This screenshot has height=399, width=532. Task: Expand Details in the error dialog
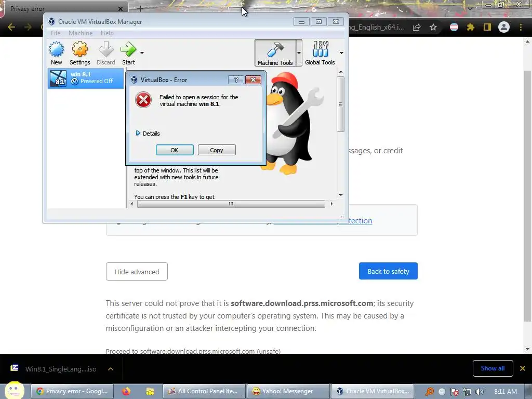click(148, 134)
